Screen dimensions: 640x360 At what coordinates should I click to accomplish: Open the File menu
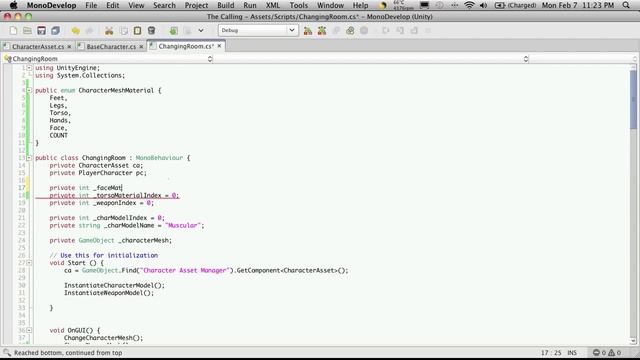[x=91, y=5]
